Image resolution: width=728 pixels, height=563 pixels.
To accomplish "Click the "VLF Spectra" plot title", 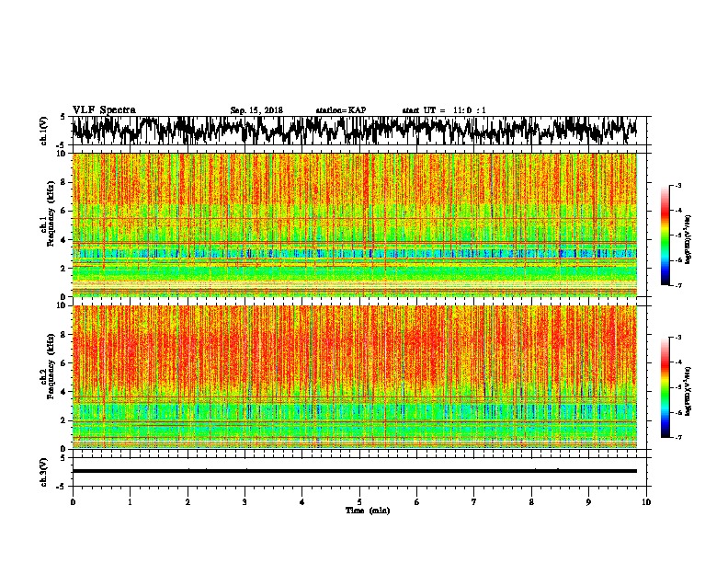I will coord(104,110).
